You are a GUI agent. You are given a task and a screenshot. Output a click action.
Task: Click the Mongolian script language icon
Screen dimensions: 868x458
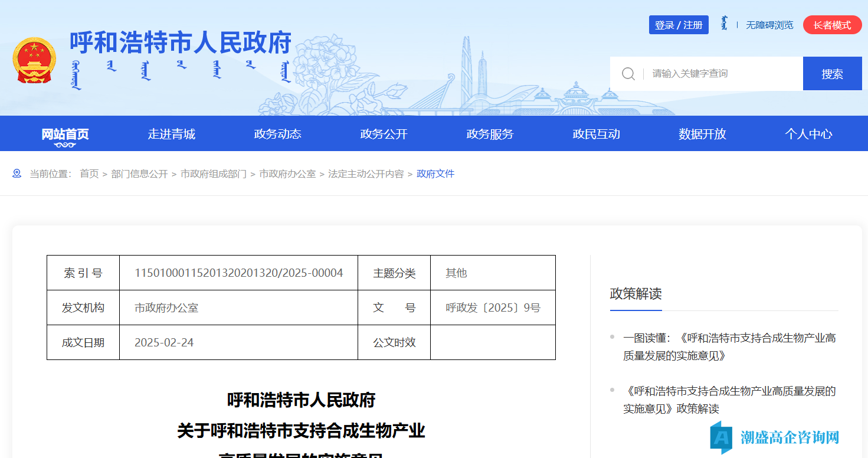pos(724,24)
